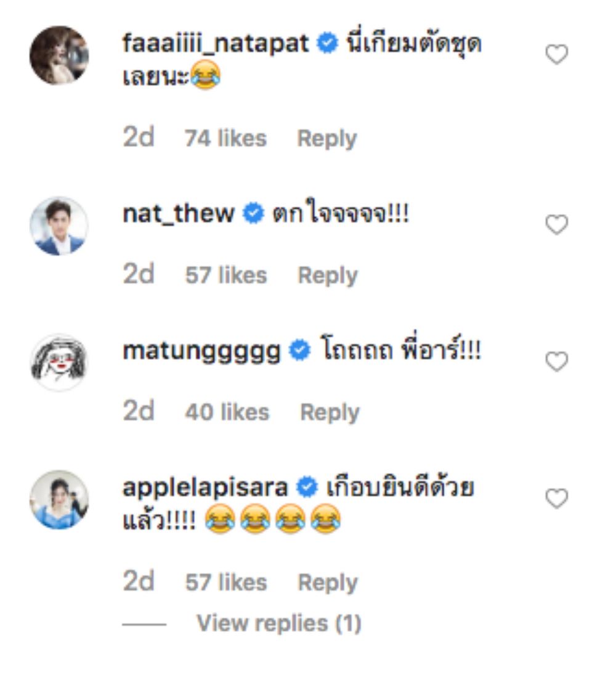The height and width of the screenshot is (683, 616).
Task: Open applelapisara's profile photo
Action: [59, 499]
